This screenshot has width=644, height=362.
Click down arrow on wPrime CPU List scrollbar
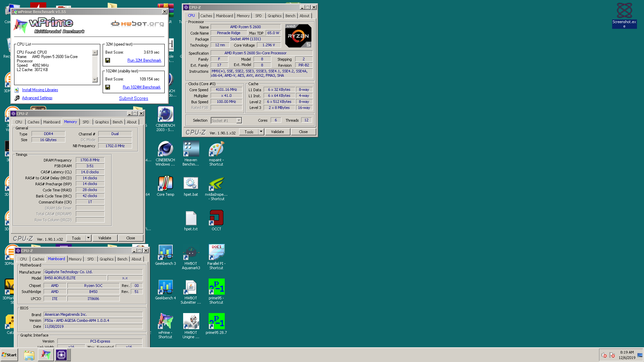tap(95, 80)
